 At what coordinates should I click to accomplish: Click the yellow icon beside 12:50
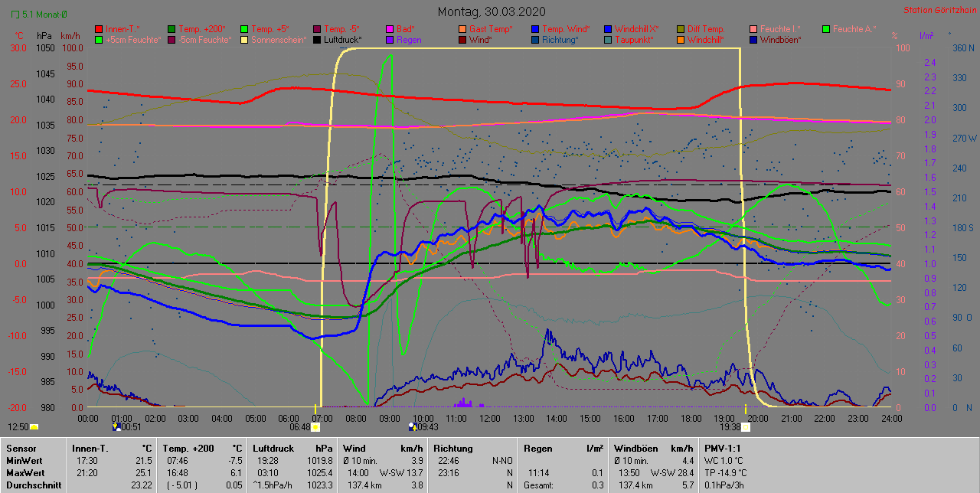click(34, 426)
